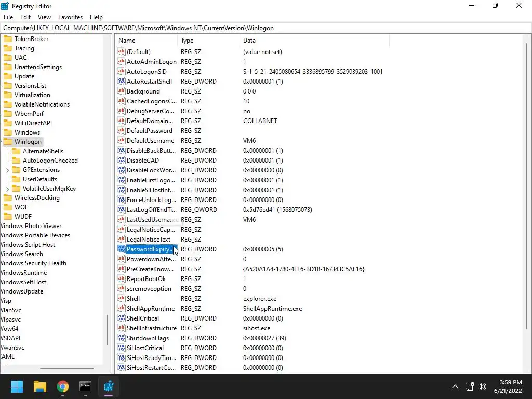Select the ShellInfrastructure value
532x399 pixels.
[x=152, y=328]
